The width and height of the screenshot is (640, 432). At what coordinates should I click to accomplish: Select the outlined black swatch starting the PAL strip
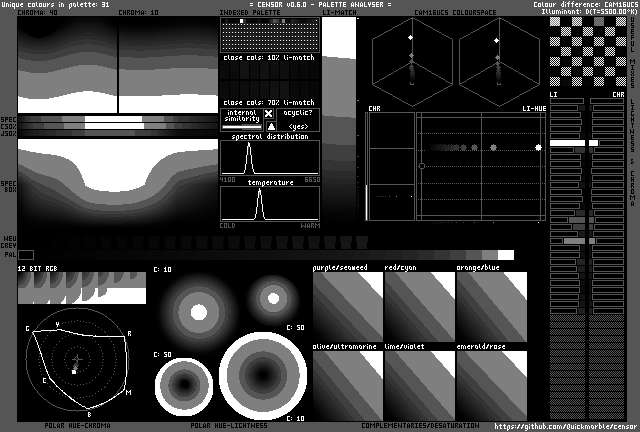(x=26, y=255)
